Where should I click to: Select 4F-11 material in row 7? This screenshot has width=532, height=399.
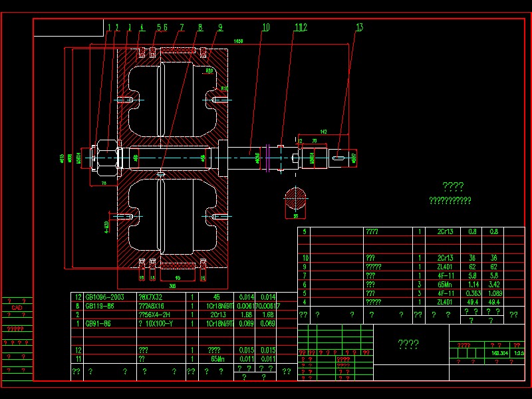click(x=445, y=276)
